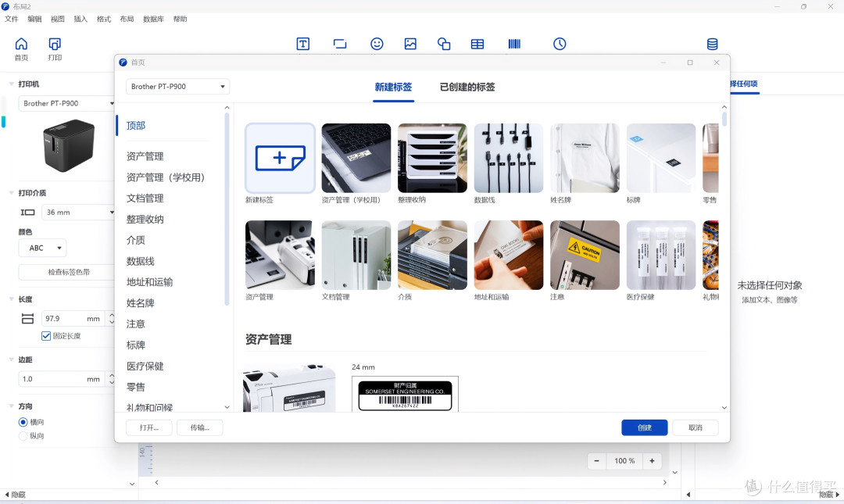
Task: Open the 视图 menu
Action: (58, 19)
